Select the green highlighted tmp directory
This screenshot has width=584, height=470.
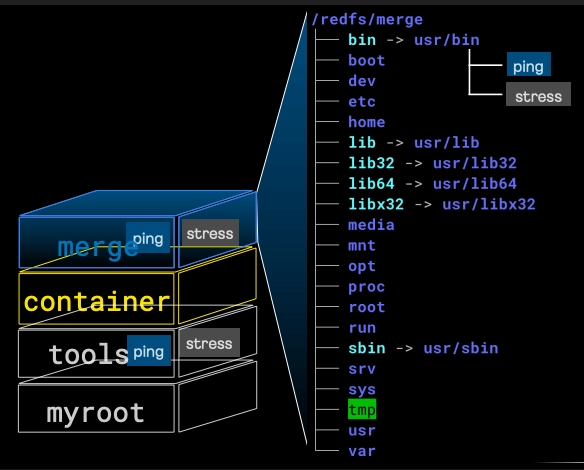point(362,409)
